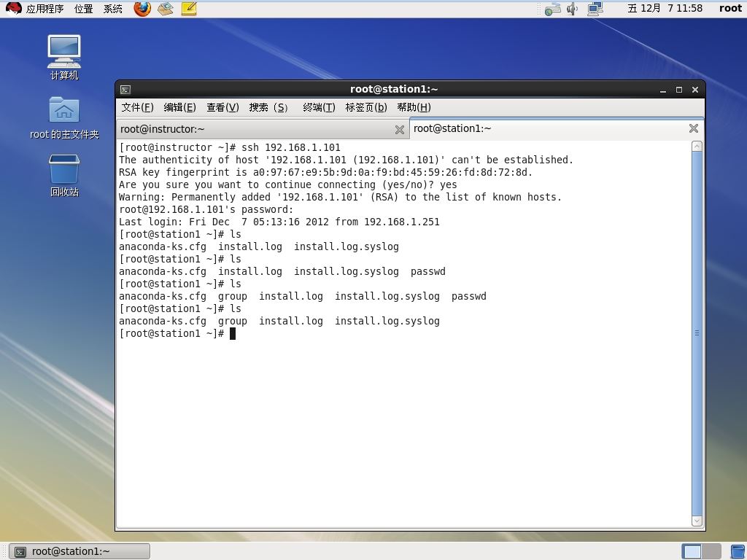
Task: Minimize the terminal window
Action: click(x=662, y=90)
